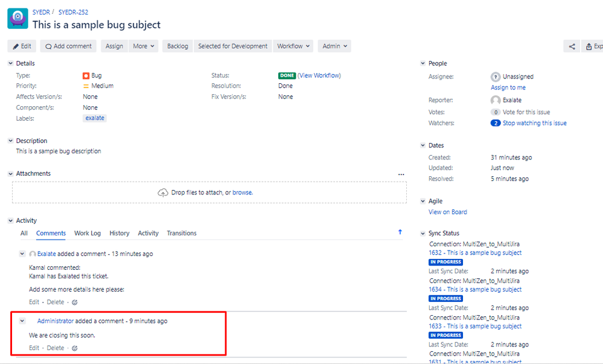The height and width of the screenshot is (364, 603).
Task: Click the Unassigned assignee avatar icon
Action: pos(496,77)
